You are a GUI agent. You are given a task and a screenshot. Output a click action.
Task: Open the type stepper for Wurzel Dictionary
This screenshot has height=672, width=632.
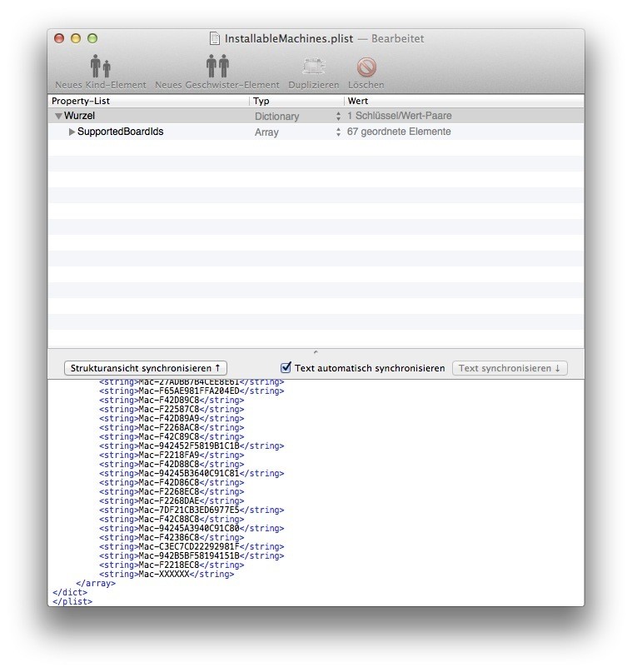tap(339, 116)
